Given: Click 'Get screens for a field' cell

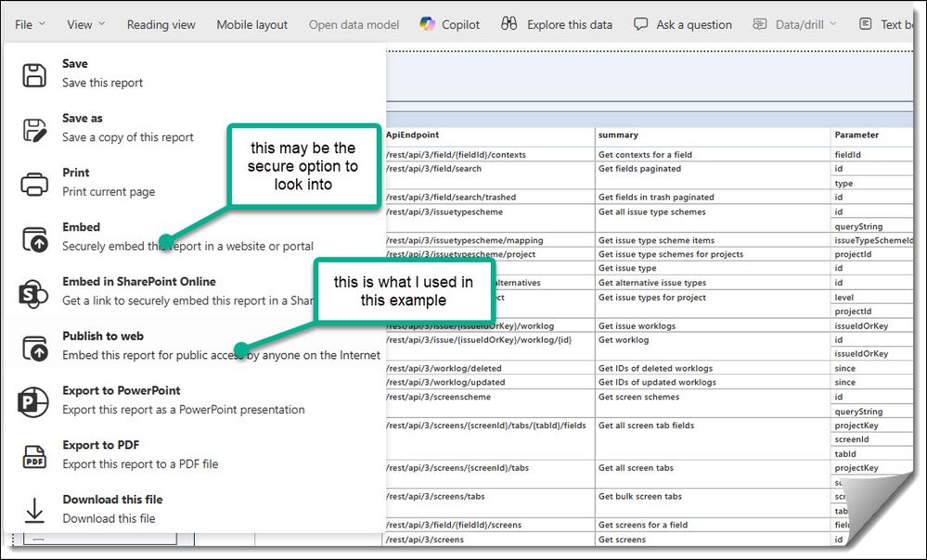Looking at the screenshot, I should pos(713,525).
